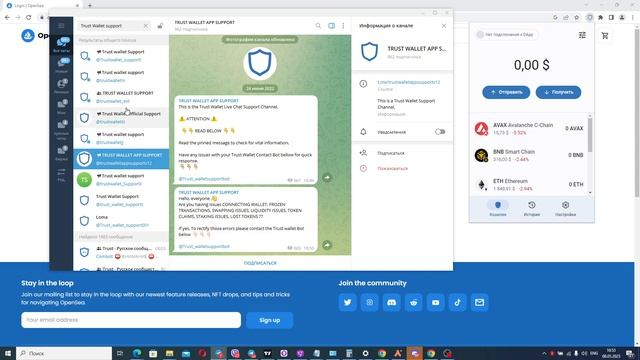The image size is (640, 360).
Task: Bookmark the page with the star icon
Action: (576, 17)
